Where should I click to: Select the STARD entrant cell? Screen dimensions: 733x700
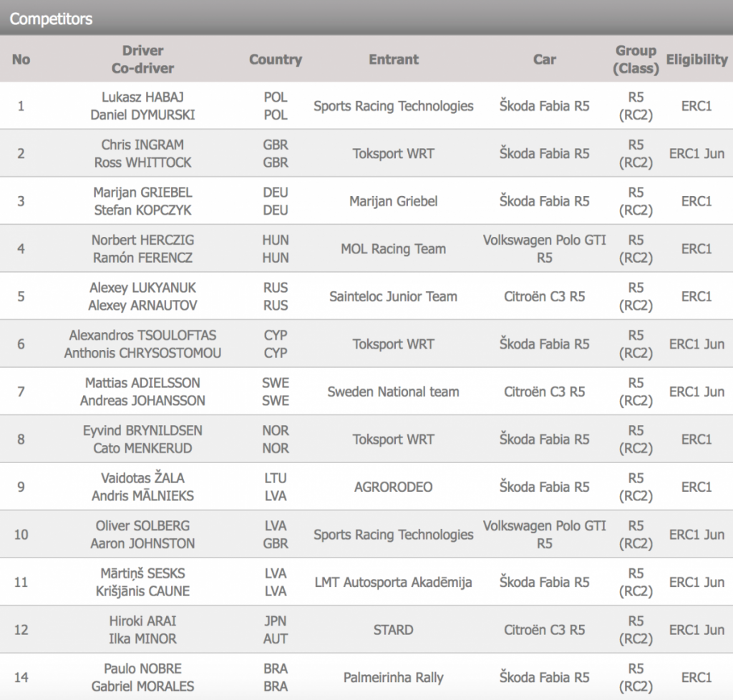click(393, 630)
